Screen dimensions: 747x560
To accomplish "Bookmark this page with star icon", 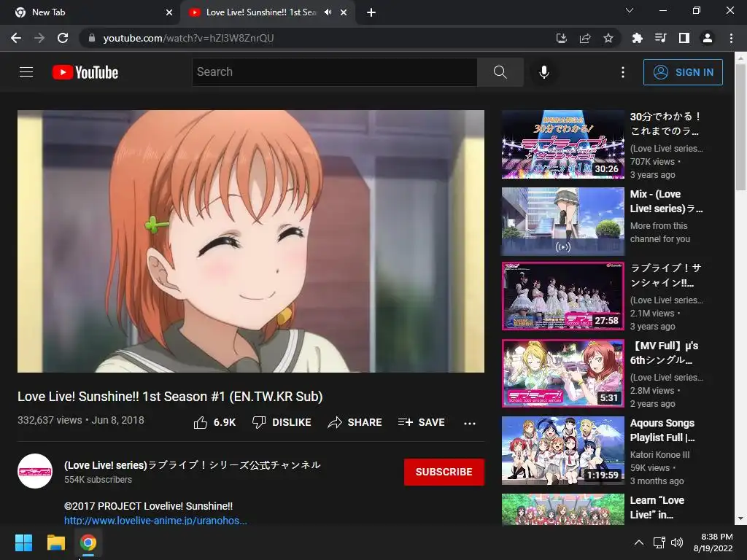I will (x=608, y=38).
